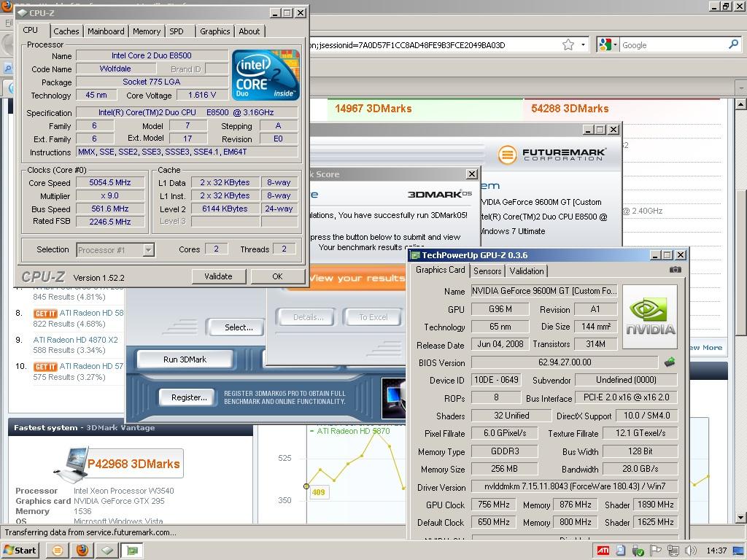Click the 409 data point label on chart
Viewport: 747px width, 560px height.
tap(318, 492)
